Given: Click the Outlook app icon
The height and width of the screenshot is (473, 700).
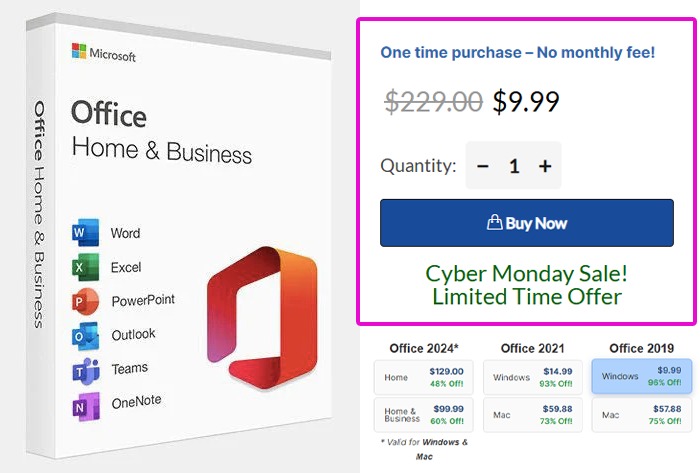Looking at the screenshot, I should 85,335.
